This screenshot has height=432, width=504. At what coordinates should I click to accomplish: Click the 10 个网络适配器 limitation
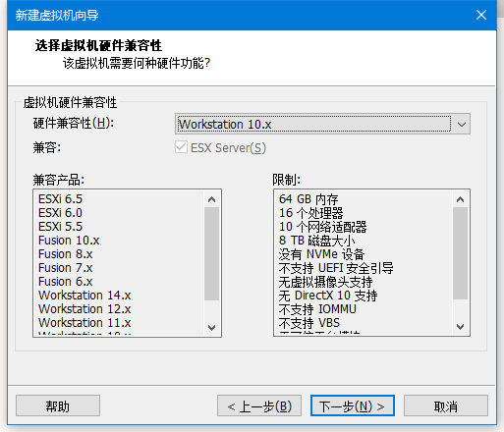click(323, 227)
